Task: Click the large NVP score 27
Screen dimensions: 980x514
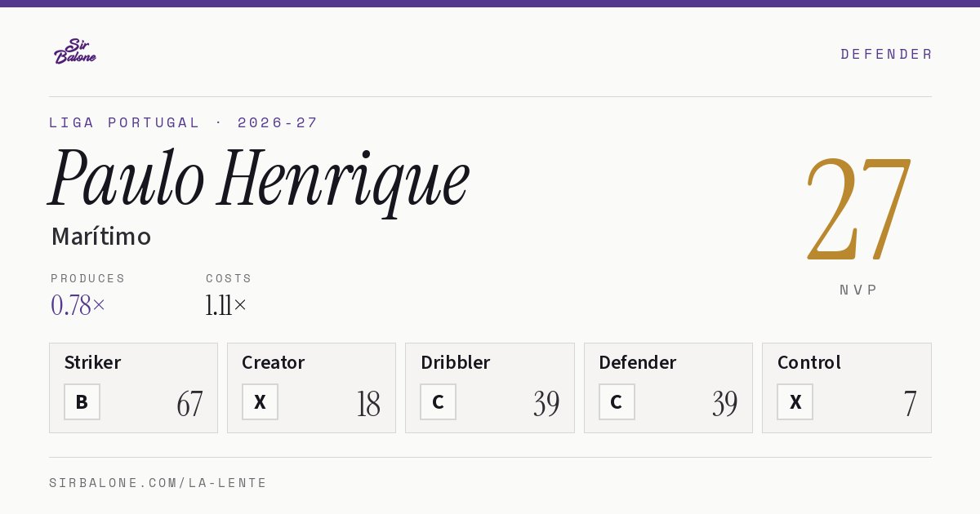Action: tap(858, 209)
